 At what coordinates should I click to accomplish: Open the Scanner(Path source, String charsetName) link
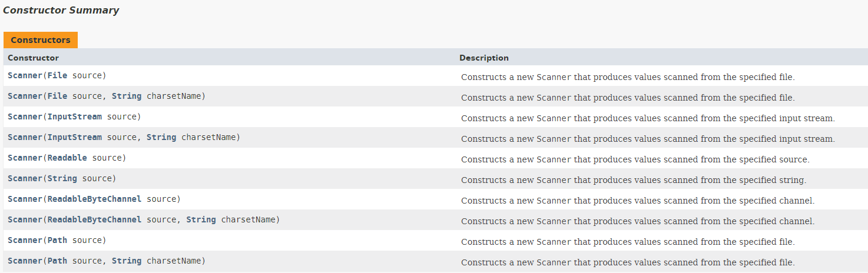tap(25, 261)
